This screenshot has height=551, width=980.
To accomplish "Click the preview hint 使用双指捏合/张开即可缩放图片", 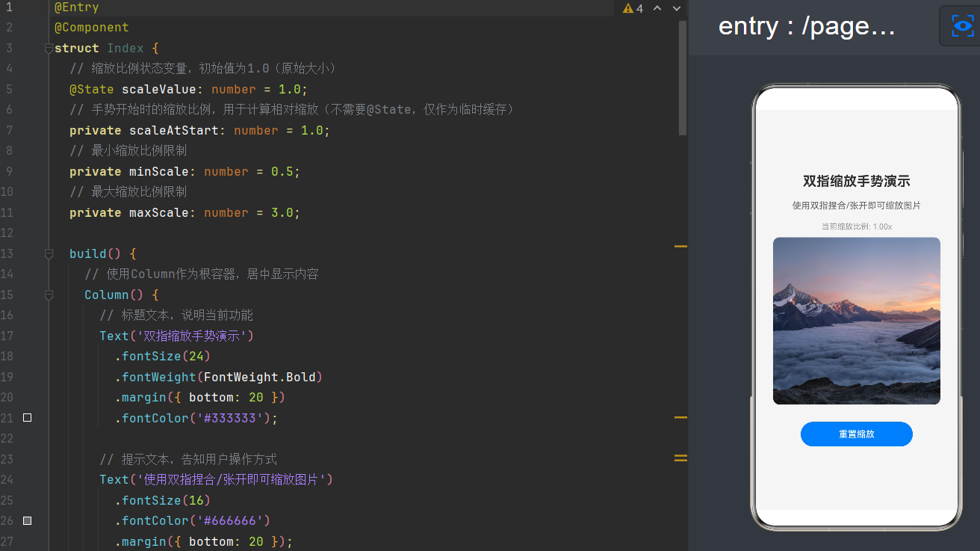I will (857, 206).
